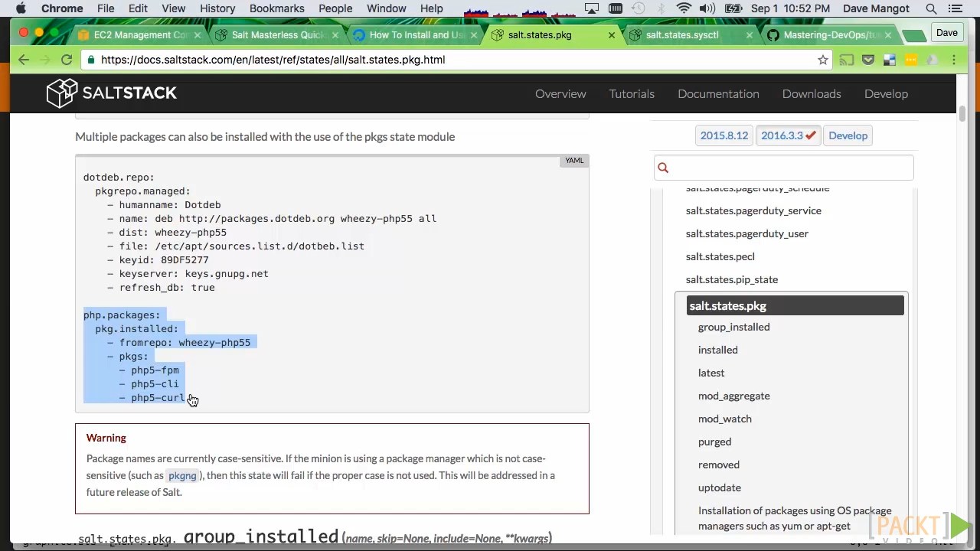This screenshot has width=980, height=551.
Task: Click the Bluetooth menu bar icon
Action: coord(661,8)
